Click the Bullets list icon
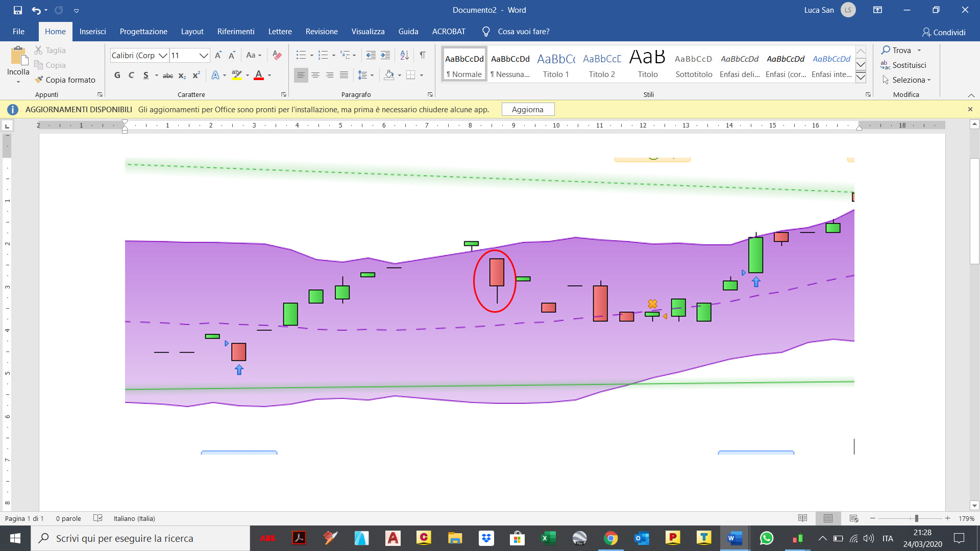The image size is (980, 551). point(301,55)
